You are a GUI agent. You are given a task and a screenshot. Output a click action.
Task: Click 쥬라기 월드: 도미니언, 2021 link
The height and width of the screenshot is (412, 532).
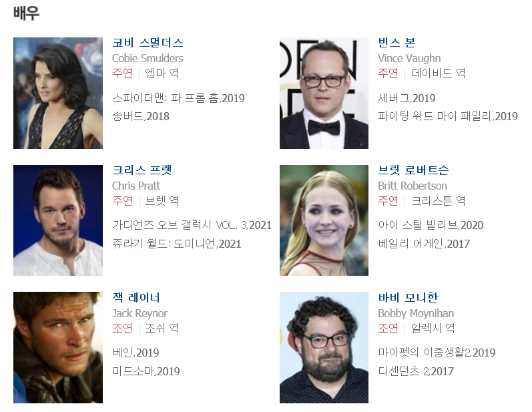click(x=177, y=244)
